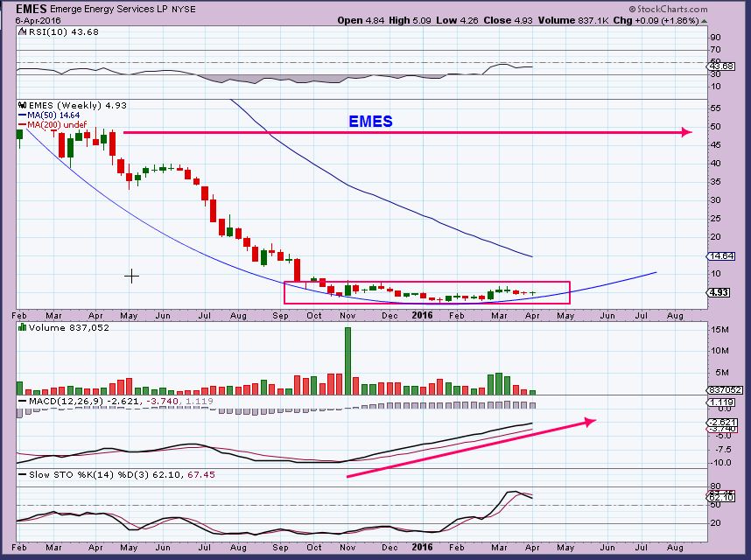Click the EMES ticker symbol in the title
Viewport: 751px width, 560px height.
pyautogui.click(x=32, y=9)
